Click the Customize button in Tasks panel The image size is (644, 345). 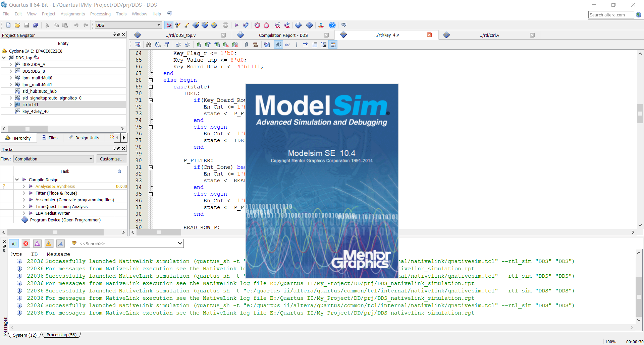click(x=112, y=159)
